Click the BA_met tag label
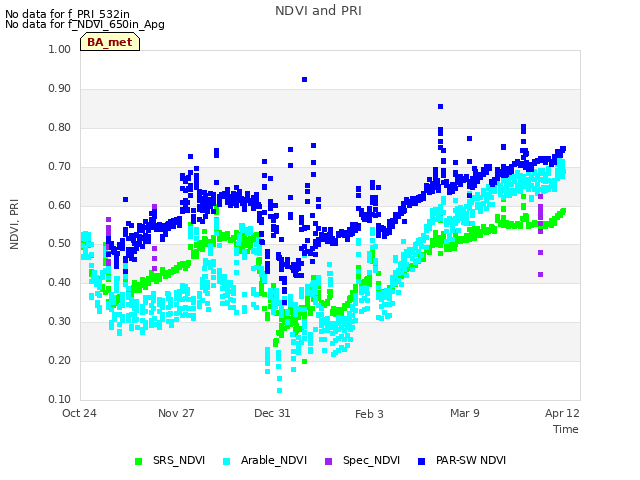This screenshot has height=480, width=640. pos(110,42)
